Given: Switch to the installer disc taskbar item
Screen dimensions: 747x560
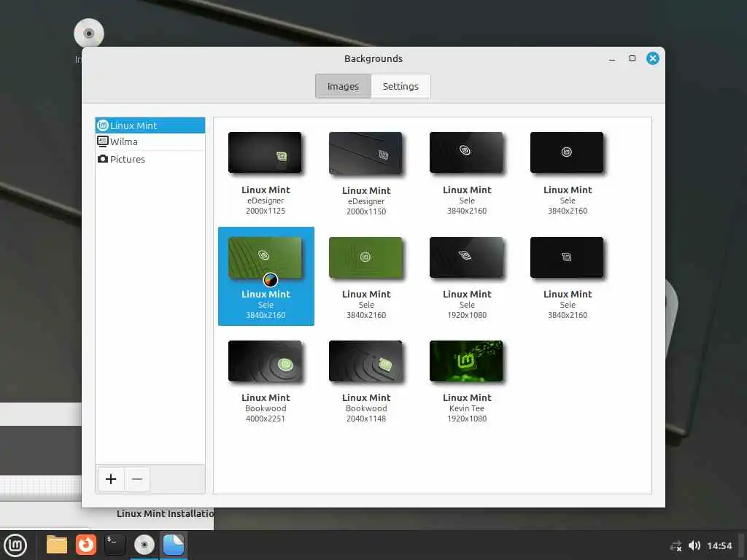Looking at the screenshot, I should pos(144,545).
